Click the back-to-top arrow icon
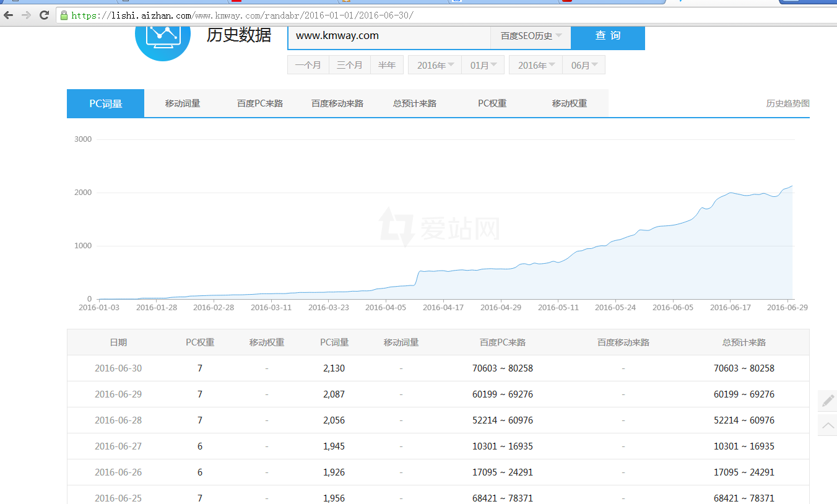Screen dimensions: 837x504 (828, 425)
